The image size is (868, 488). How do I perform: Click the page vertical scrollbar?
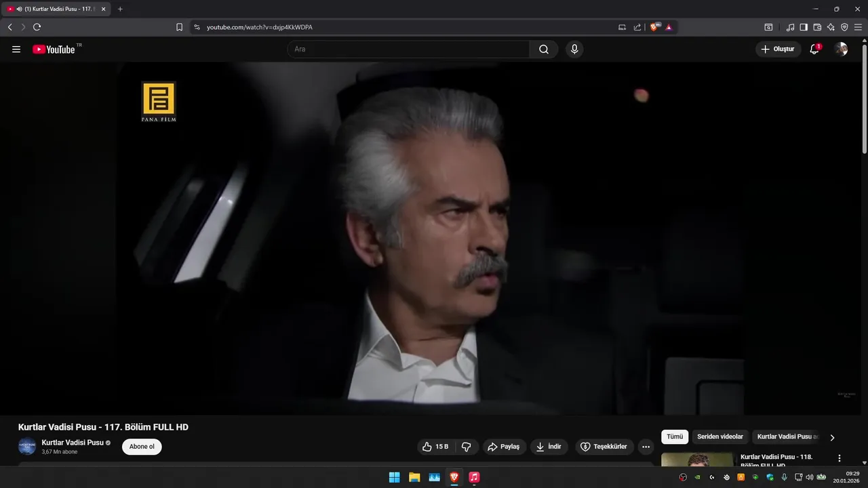pos(864,98)
